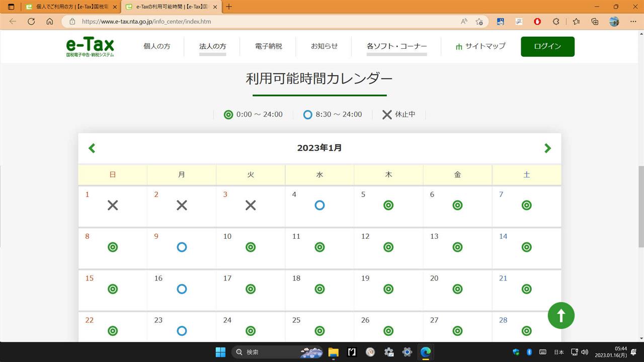Go to previous month with left arrow
644x362 pixels.
click(x=92, y=148)
